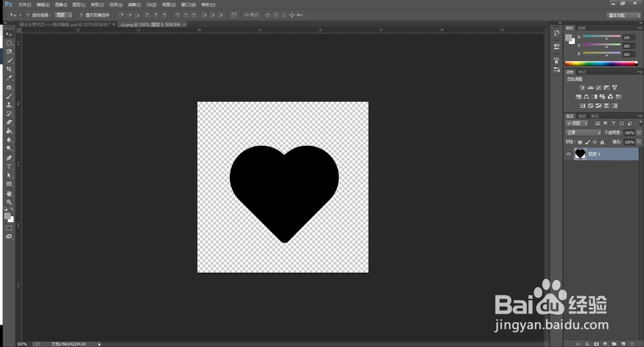Enable 显示变换控件 checkbox
Viewport: 644px width, 347px height.
coord(81,15)
